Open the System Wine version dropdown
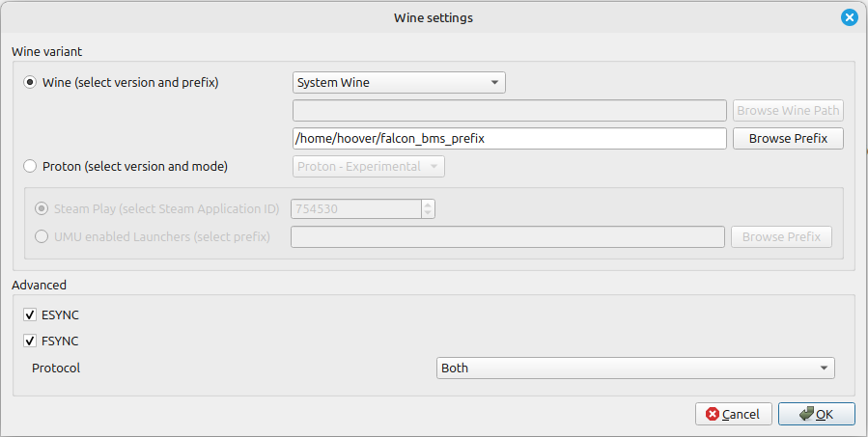 tap(399, 83)
